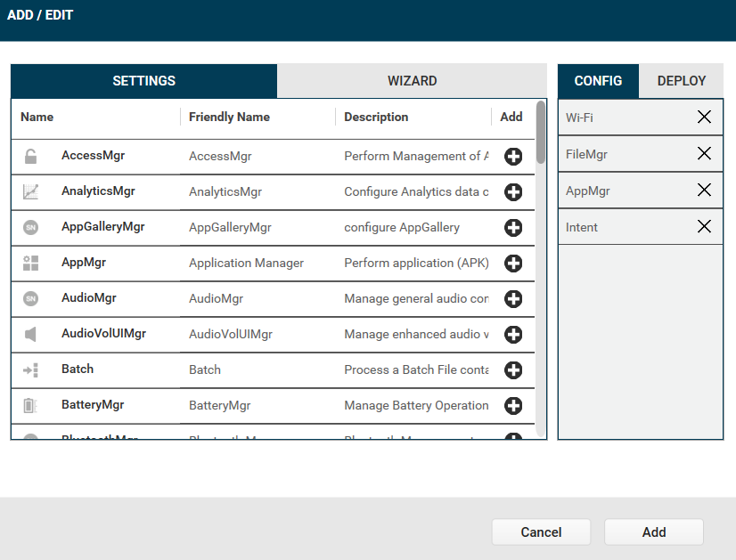Select the bold AppMgr name in table
Viewport: 736px width, 560px height.
tap(84, 262)
